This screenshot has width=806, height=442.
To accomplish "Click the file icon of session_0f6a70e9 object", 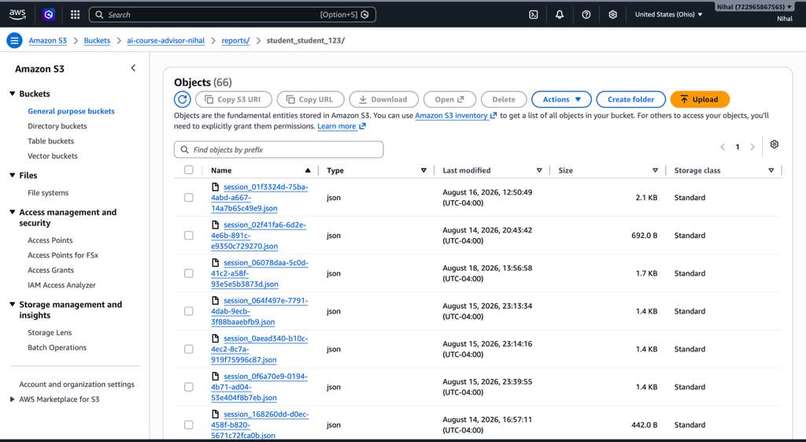I will tap(215, 376).
